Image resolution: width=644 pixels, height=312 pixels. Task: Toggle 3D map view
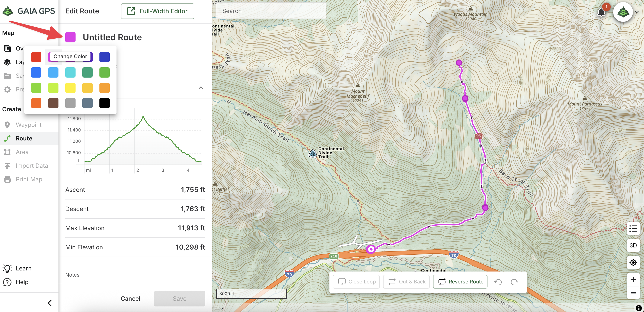(x=633, y=246)
